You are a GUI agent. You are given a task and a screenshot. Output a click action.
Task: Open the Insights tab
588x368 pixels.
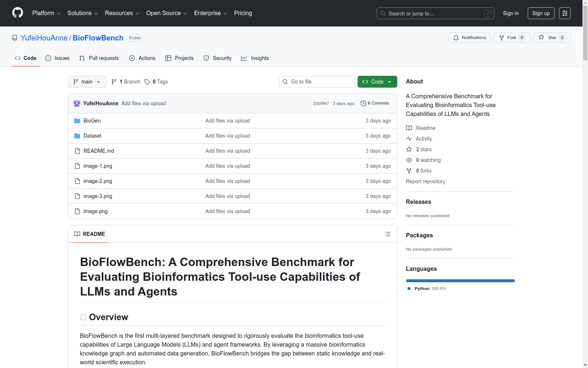tap(255, 58)
